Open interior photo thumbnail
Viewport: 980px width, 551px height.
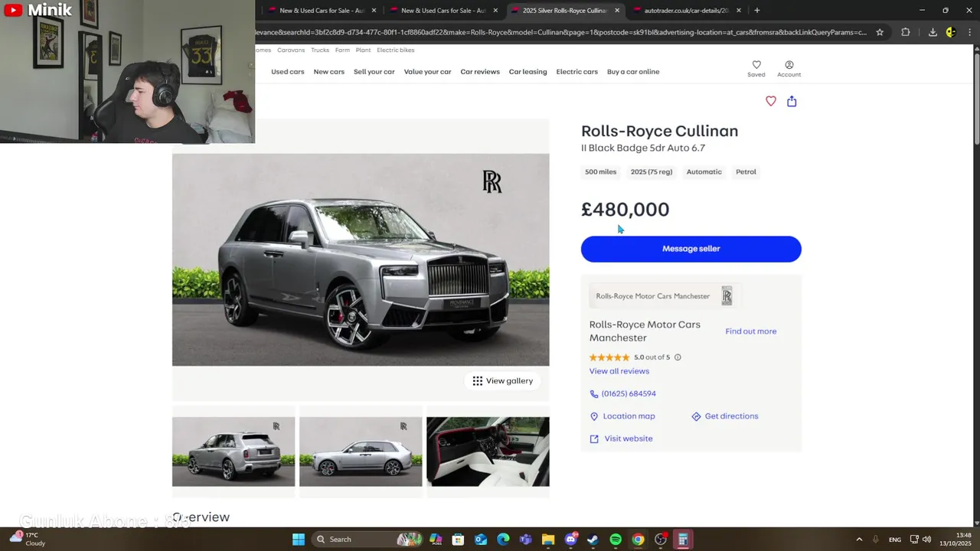(488, 452)
